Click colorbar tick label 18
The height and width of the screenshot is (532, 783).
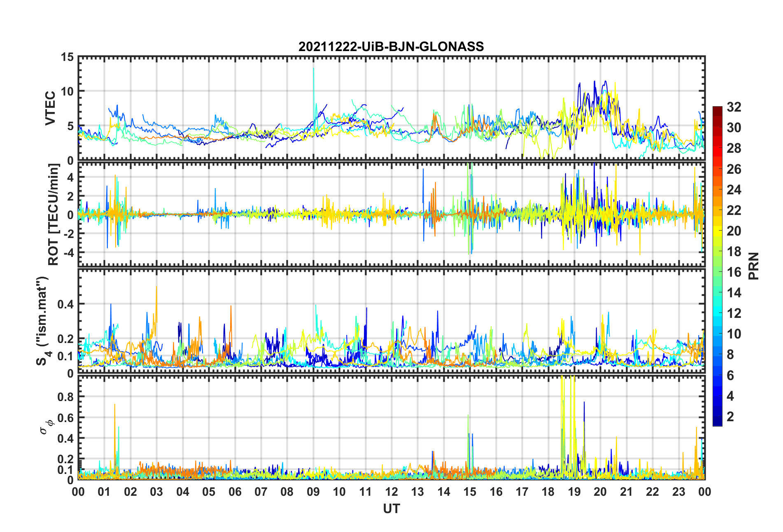[734, 252]
